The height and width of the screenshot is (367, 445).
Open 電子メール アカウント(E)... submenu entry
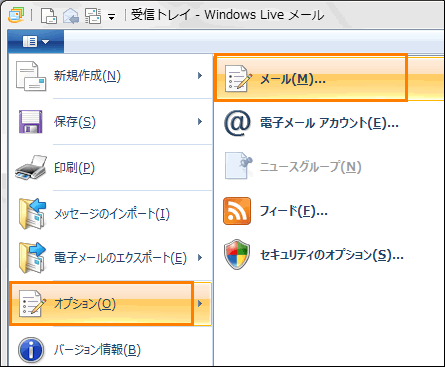329,123
